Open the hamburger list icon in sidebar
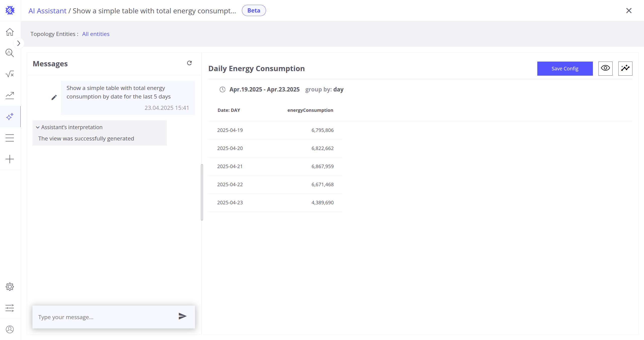 point(10,138)
